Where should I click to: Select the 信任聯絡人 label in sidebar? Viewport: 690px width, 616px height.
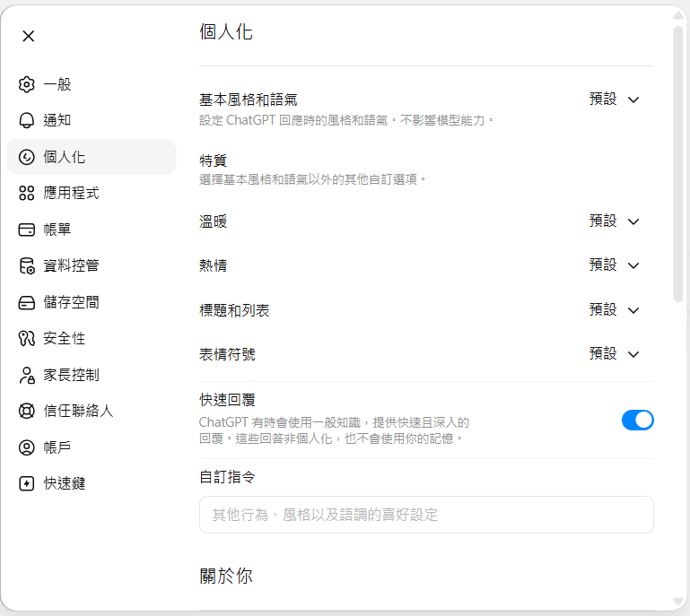pyautogui.click(x=78, y=411)
